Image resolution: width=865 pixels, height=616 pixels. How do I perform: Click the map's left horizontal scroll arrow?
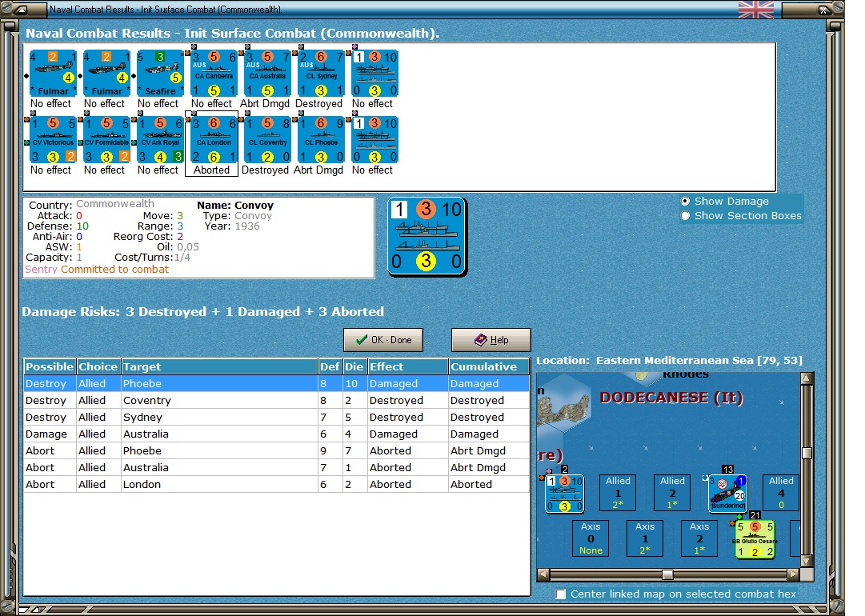pos(543,574)
